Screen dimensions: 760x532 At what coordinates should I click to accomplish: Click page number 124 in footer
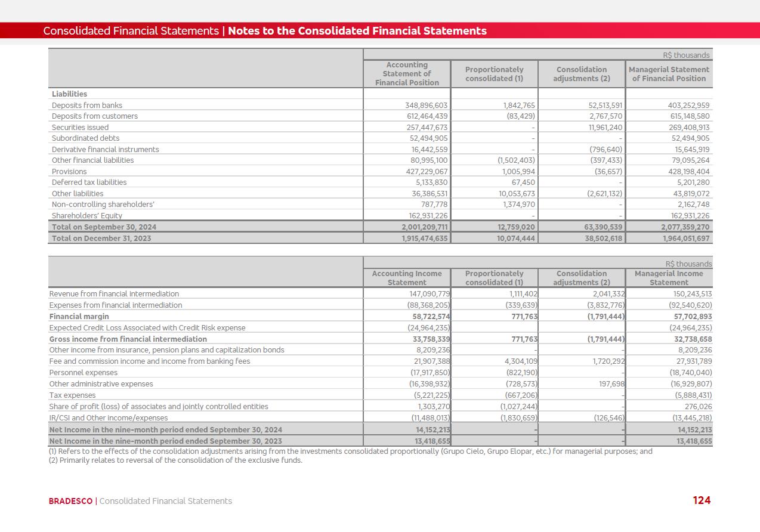[702, 500]
